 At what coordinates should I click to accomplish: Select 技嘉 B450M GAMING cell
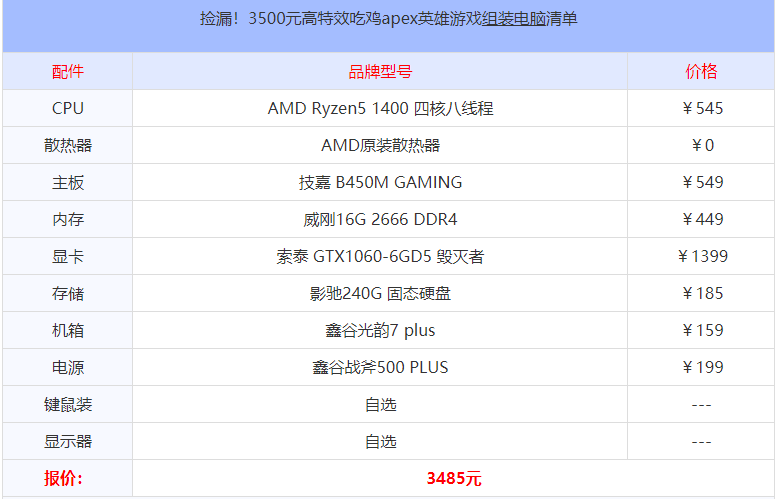click(380, 182)
